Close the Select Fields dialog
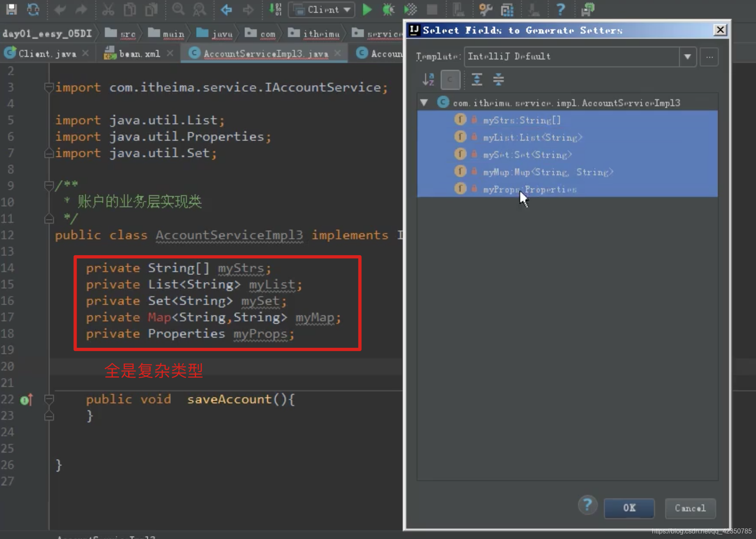 [x=720, y=30]
